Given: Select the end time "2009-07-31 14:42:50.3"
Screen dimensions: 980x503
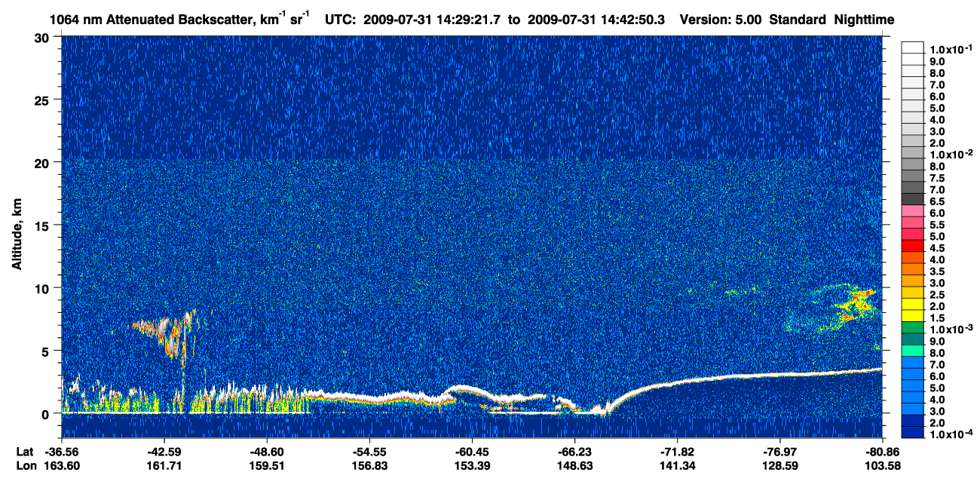Looking at the screenshot, I should click(x=596, y=19).
